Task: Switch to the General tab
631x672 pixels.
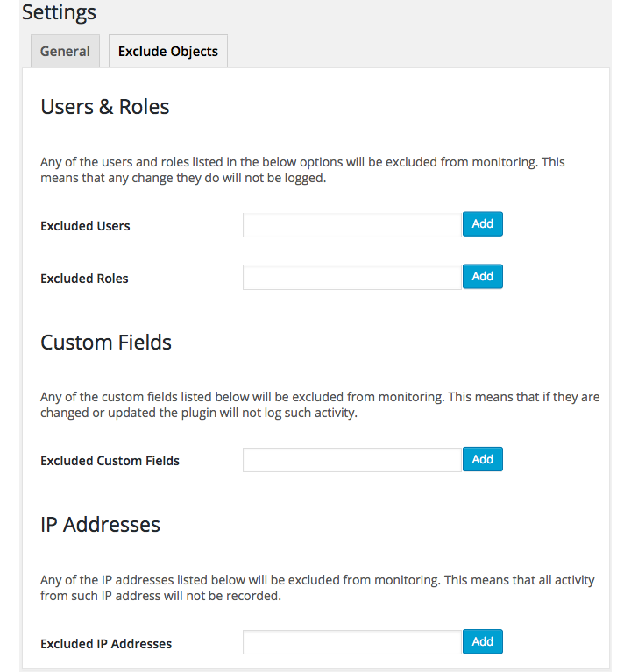Action: [65, 51]
